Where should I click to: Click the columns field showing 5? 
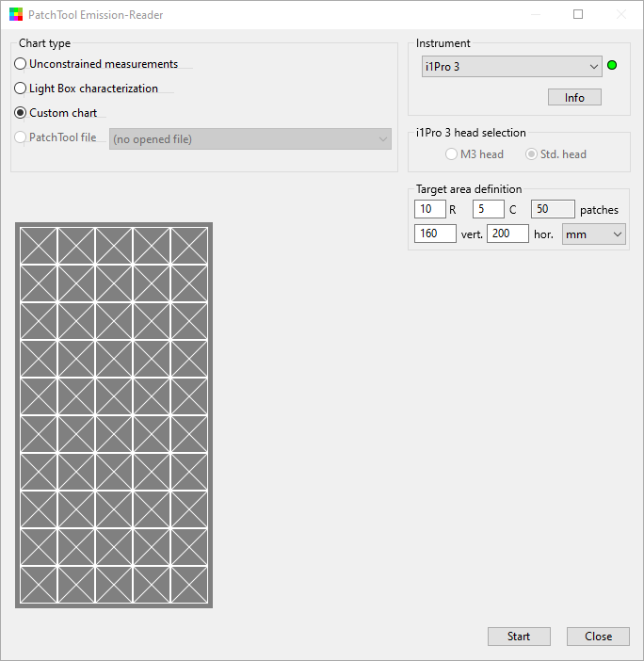(x=488, y=209)
